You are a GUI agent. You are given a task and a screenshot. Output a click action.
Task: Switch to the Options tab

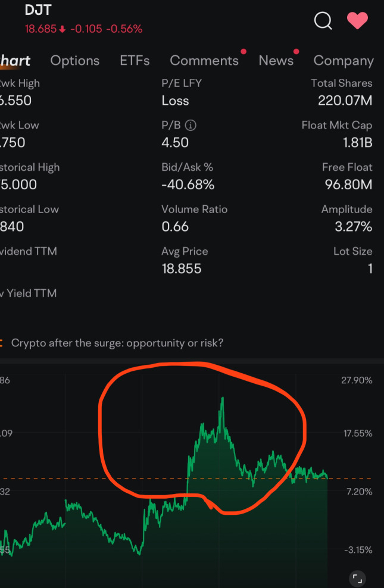(x=75, y=61)
